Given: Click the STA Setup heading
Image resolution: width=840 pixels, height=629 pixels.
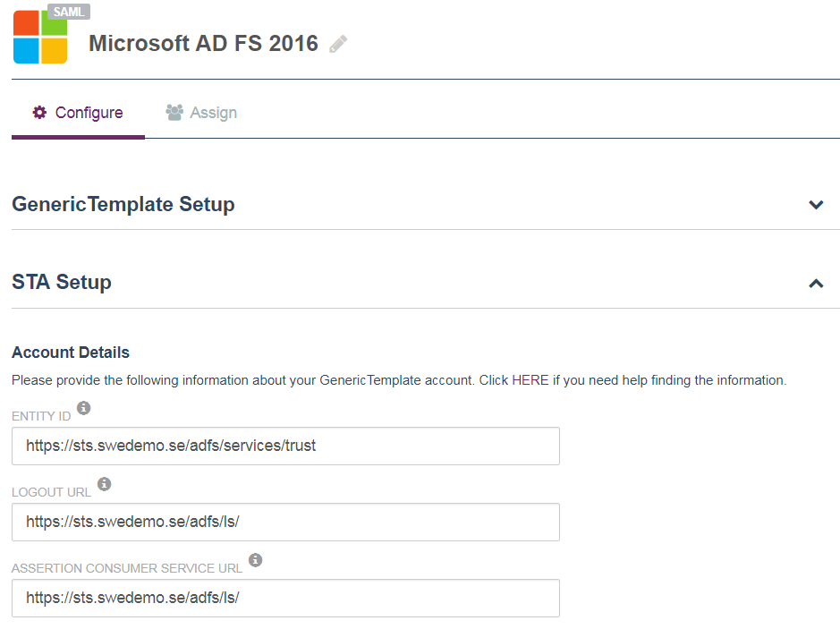Looking at the screenshot, I should click(62, 282).
